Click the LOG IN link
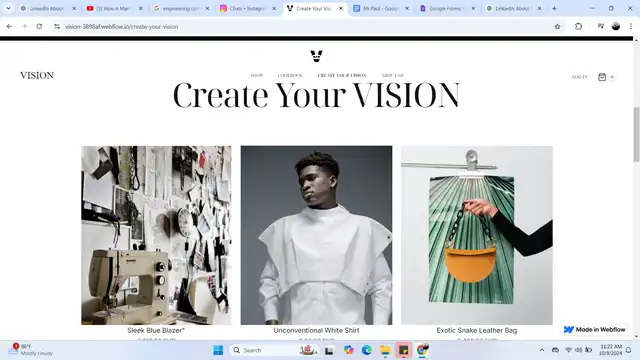Viewport: 640px width, 360px height. [x=580, y=77]
